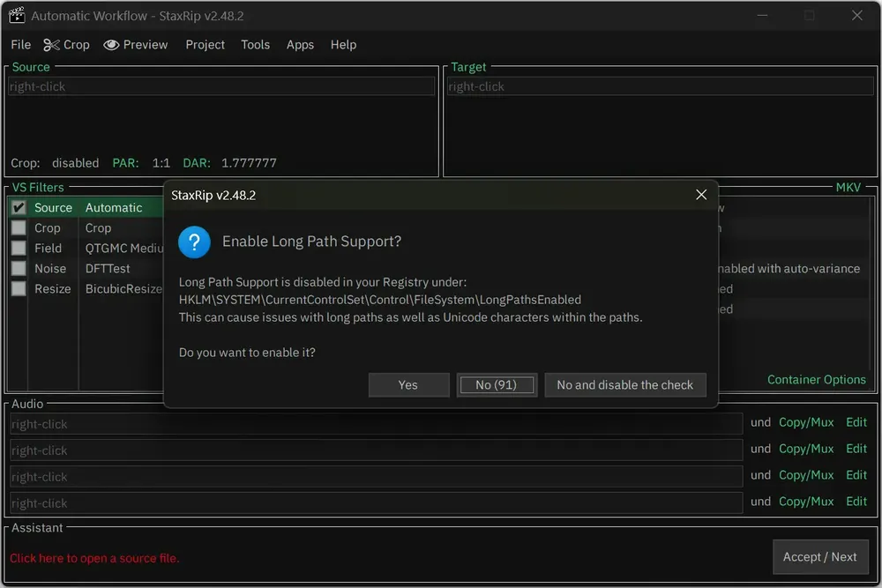
Task: Toggle the Resize filter checkbox
Action: tap(19, 288)
